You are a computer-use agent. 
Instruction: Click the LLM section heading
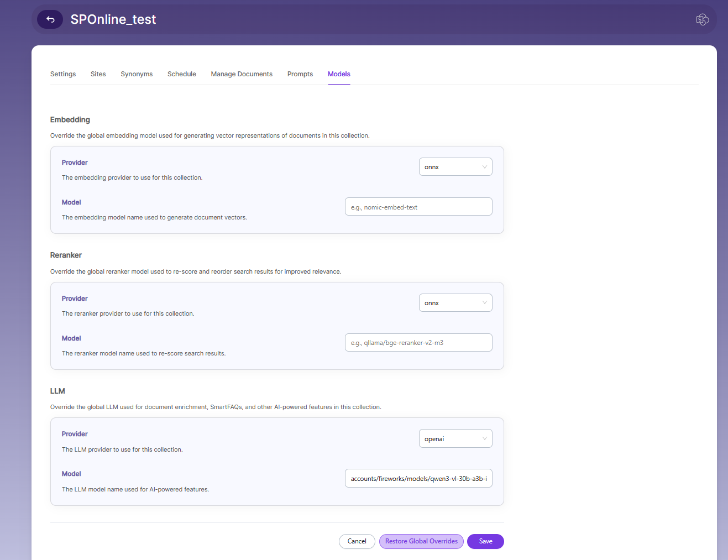(57, 391)
